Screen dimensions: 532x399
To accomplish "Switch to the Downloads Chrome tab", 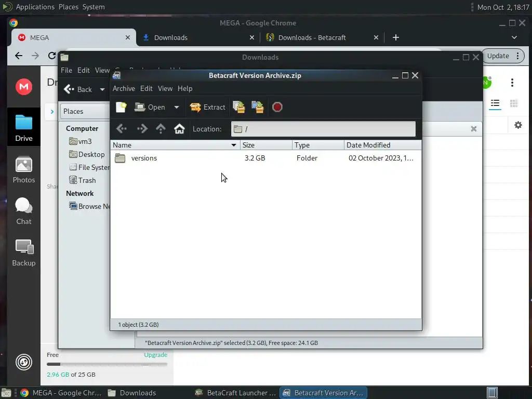I will (198, 37).
